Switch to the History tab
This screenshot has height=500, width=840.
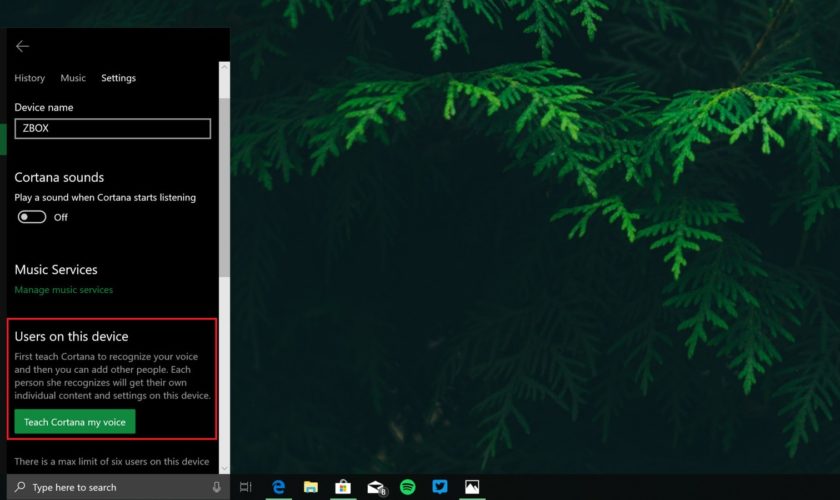[29, 78]
